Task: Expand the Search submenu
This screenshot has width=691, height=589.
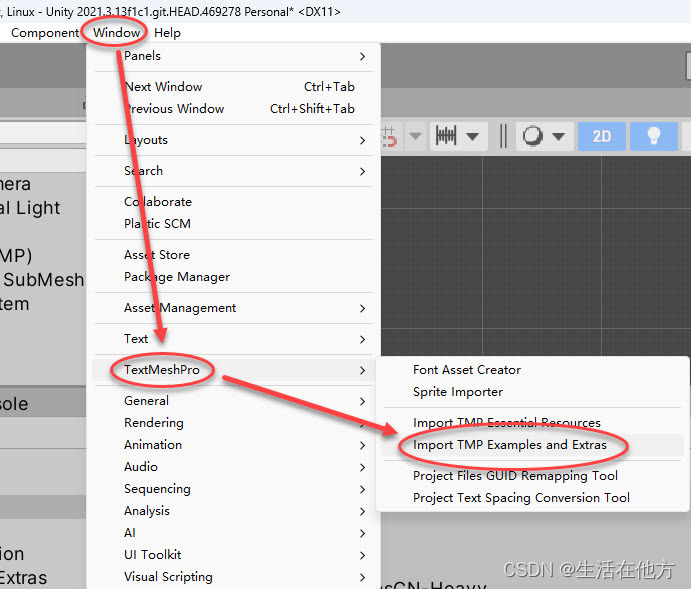Action: (x=234, y=171)
